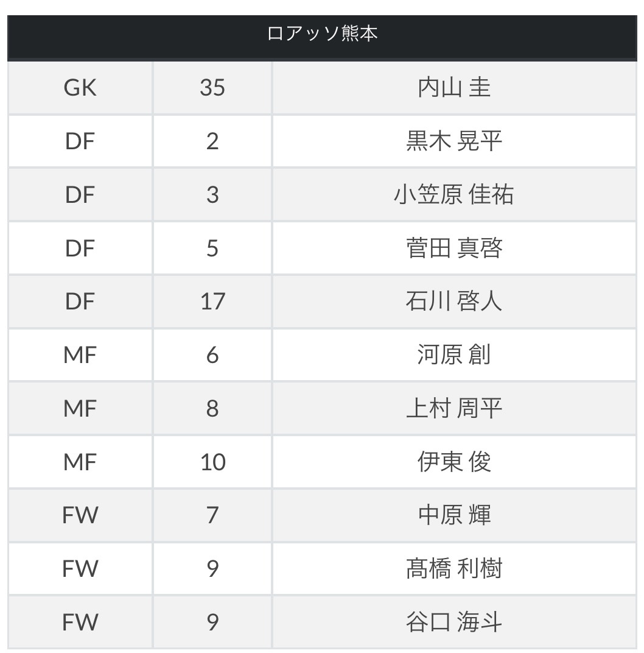Click jersey number 17 cell
644x653 pixels.
[212, 301]
